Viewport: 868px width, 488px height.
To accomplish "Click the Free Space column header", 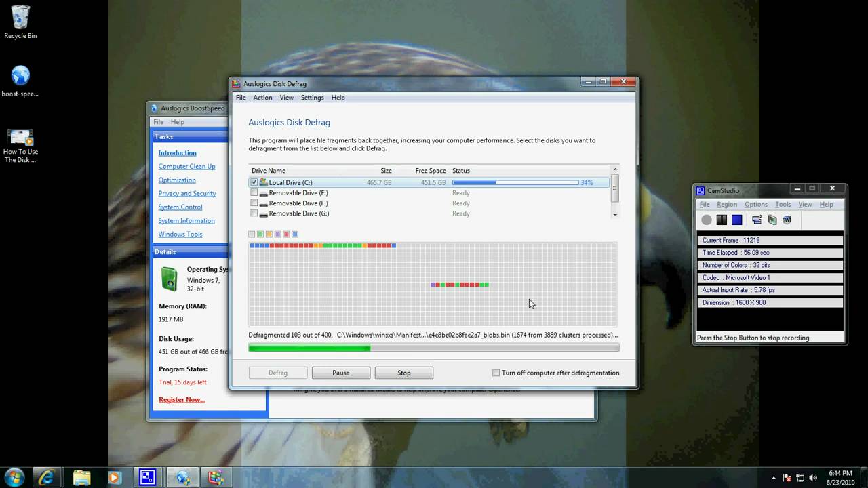I will [x=431, y=171].
